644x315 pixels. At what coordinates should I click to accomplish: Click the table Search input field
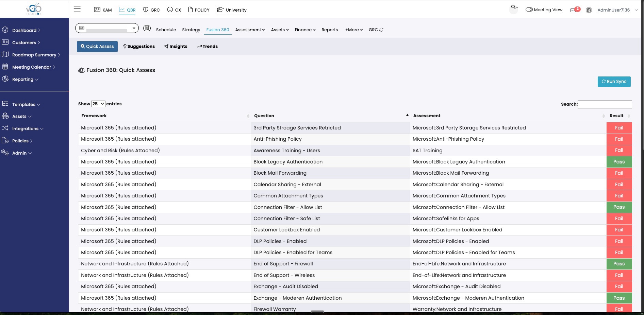(605, 104)
